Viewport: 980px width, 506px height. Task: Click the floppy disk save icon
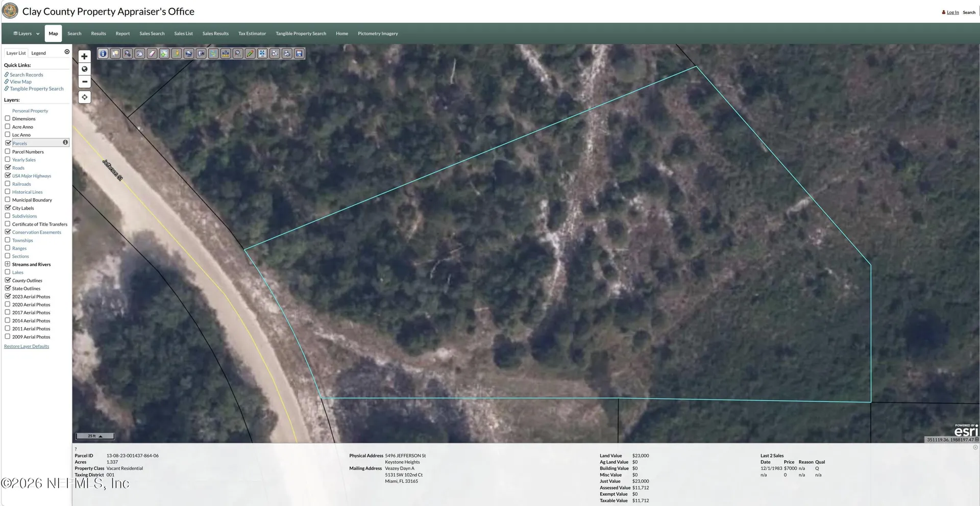(x=299, y=53)
